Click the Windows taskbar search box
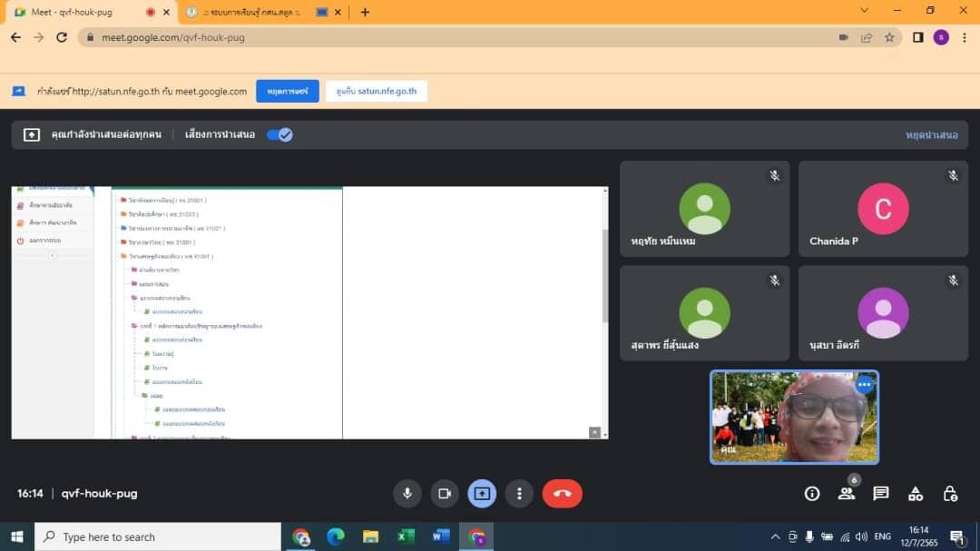 (159, 536)
